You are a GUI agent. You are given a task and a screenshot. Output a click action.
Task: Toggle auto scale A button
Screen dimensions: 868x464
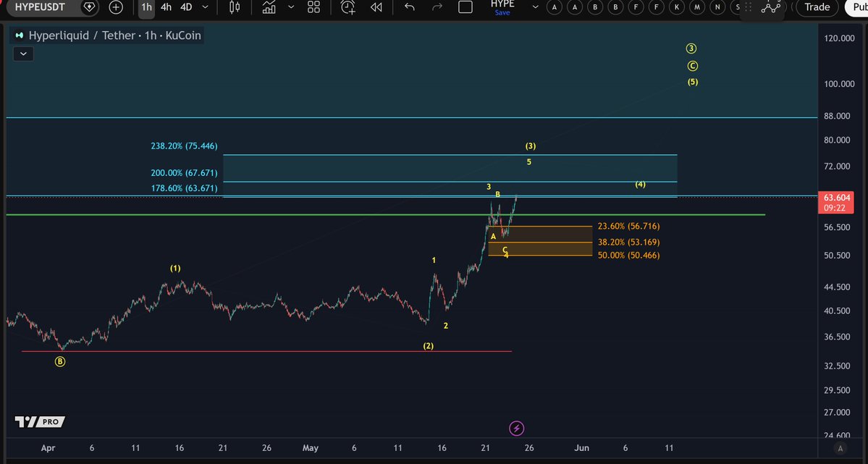[x=840, y=449]
